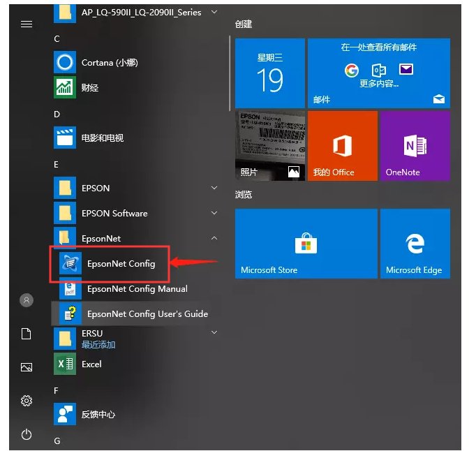The height and width of the screenshot is (451, 476).
Task: Open the hamburger menu at top-left
Action: coord(27,24)
